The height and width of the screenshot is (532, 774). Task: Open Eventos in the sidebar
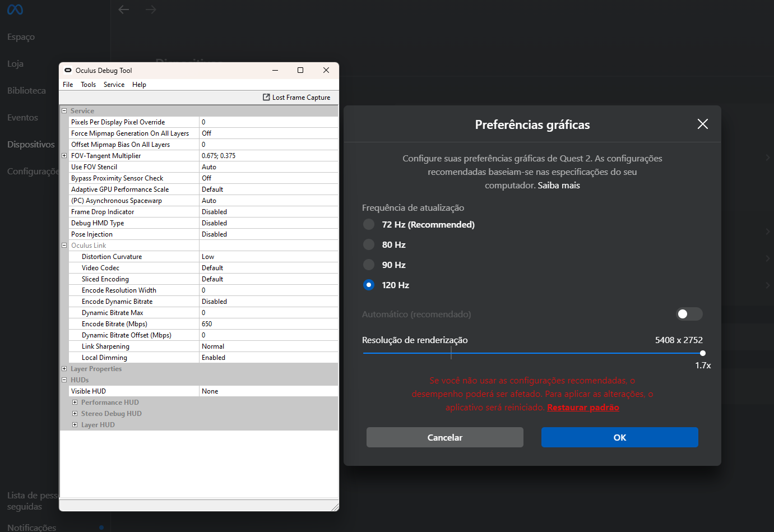click(x=22, y=118)
